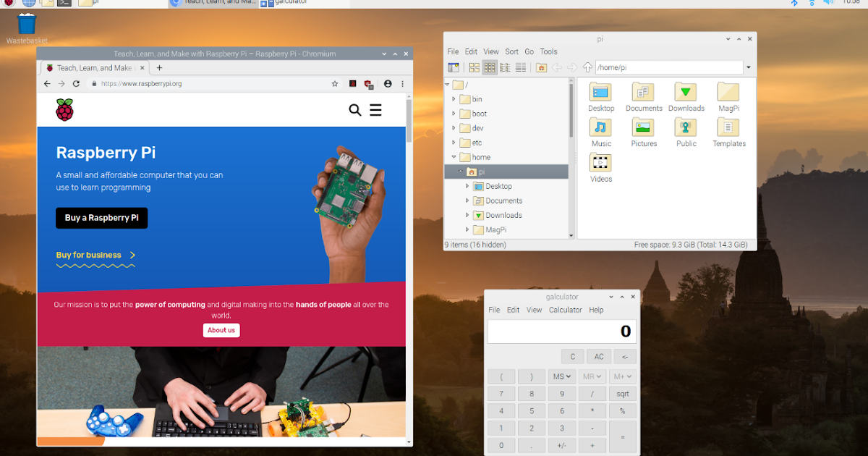This screenshot has width=868, height=456.
Task: Open the Raspberry Pi applications menu
Action: 9,4
